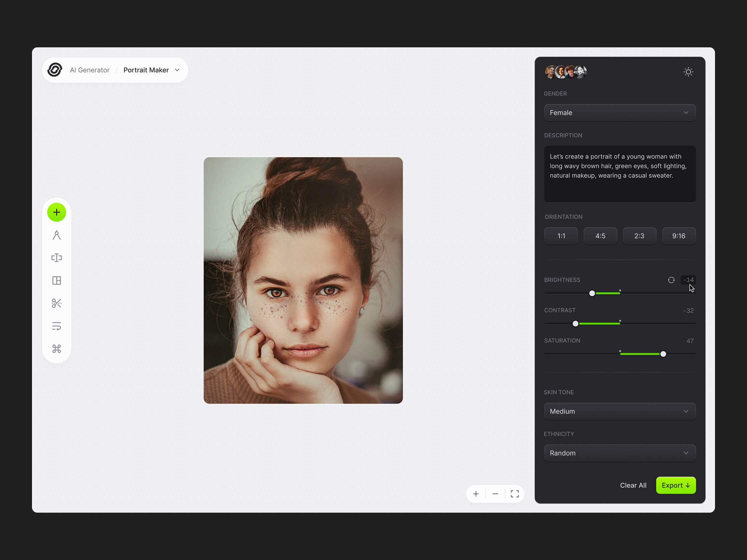Select the 1:1 orientation option
This screenshot has height=560, width=747.
click(x=561, y=236)
